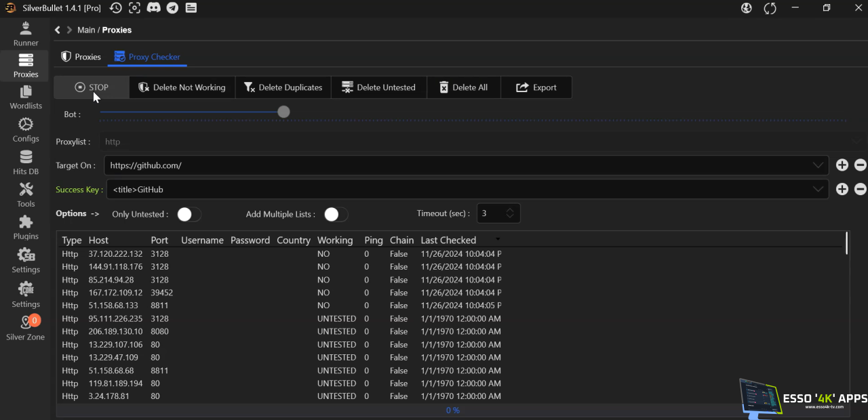Click the Timeout seconds input field
This screenshot has width=868, height=420.
coord(491,213)
